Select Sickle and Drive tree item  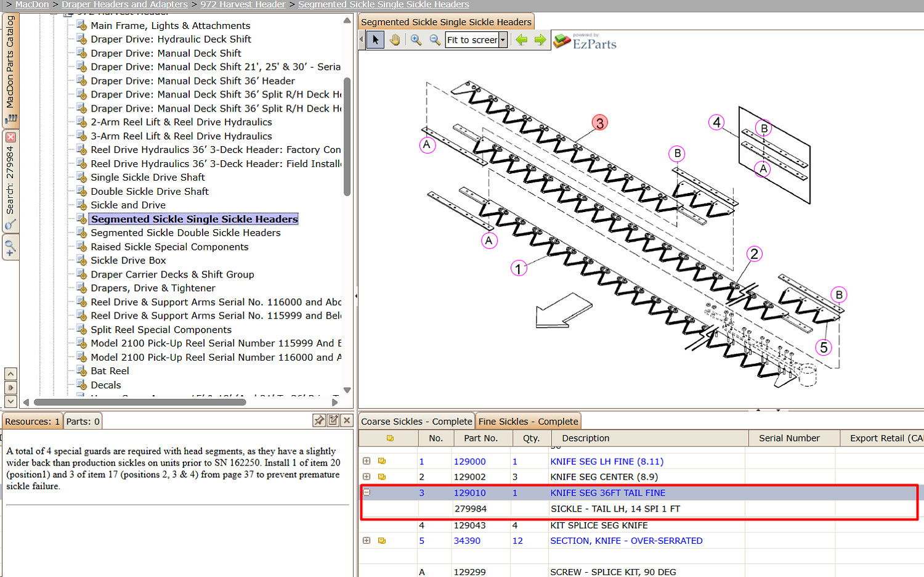(128, 205)
